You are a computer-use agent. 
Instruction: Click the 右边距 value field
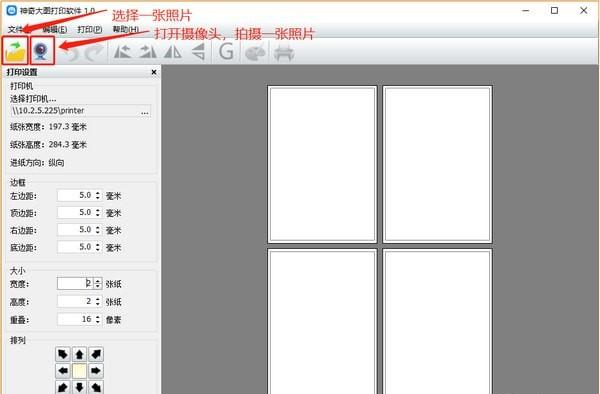[75, 230]
